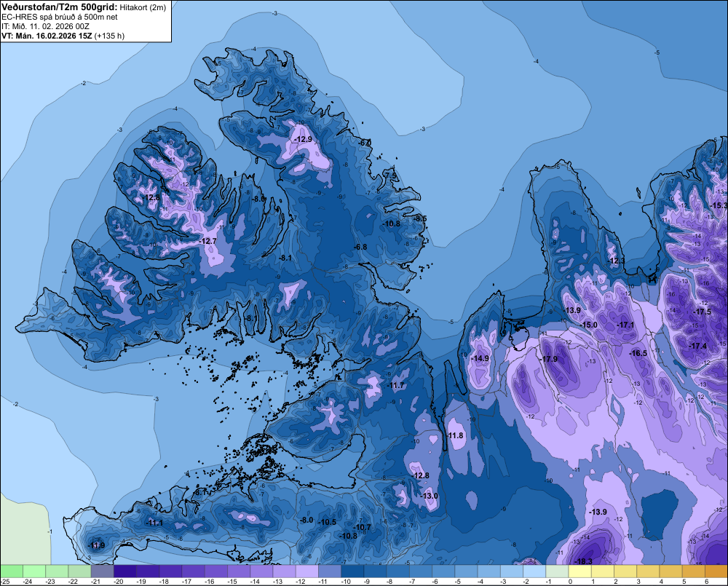Click the Veðurstofan/T2m 500grid title
This screenshot has height=586, width=728.
60,7
